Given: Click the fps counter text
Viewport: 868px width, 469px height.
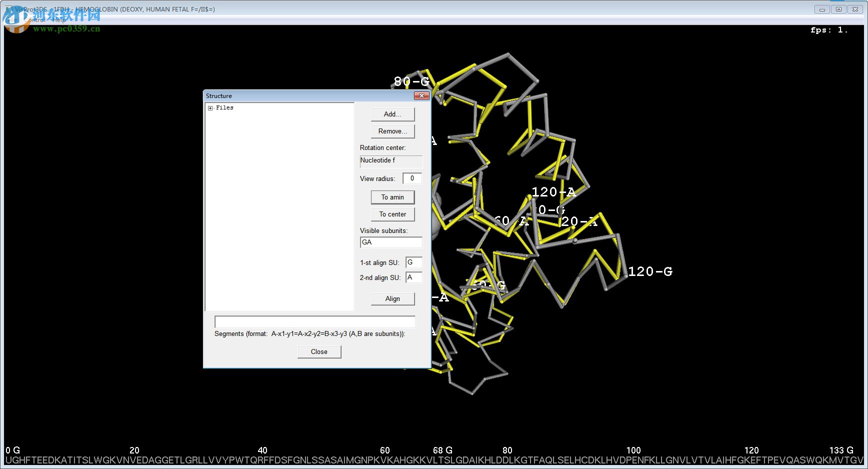Looking at the screenshot, I should (829, 30).
